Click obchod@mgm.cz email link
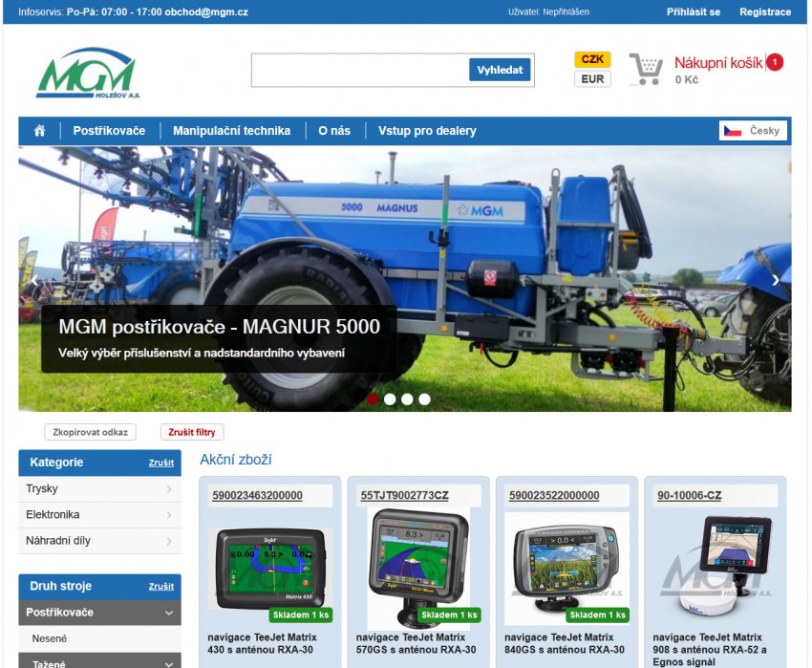Viewport: 812px width, 668px height. tap(206, 11)
